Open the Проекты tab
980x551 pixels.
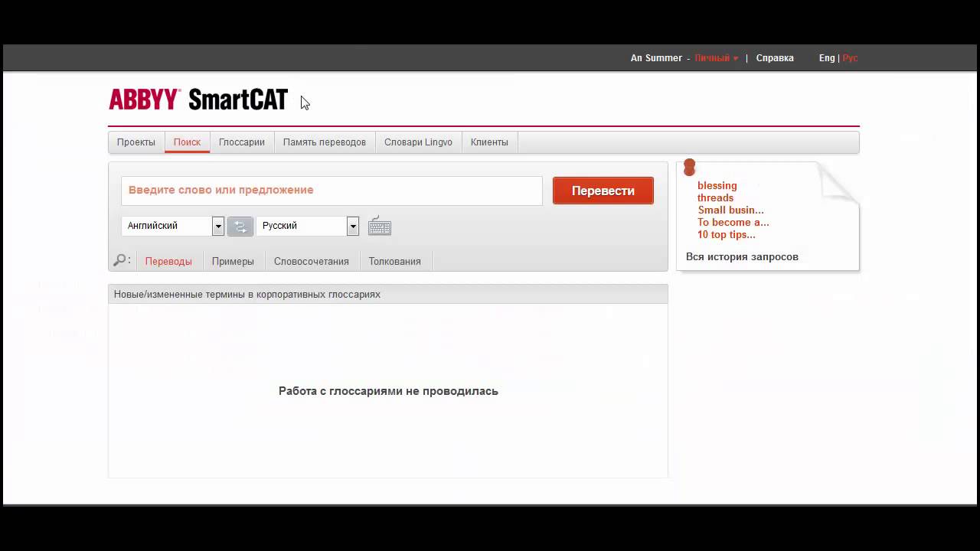click(136, 142)
